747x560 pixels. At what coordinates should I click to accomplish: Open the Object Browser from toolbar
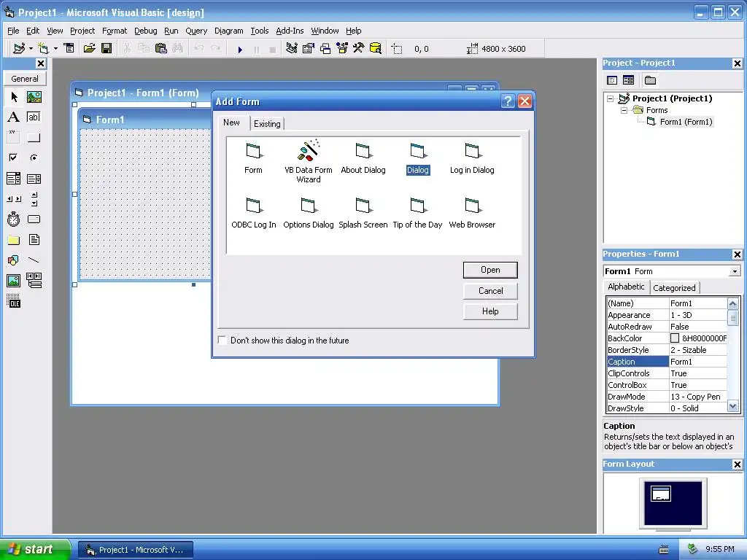342,49
